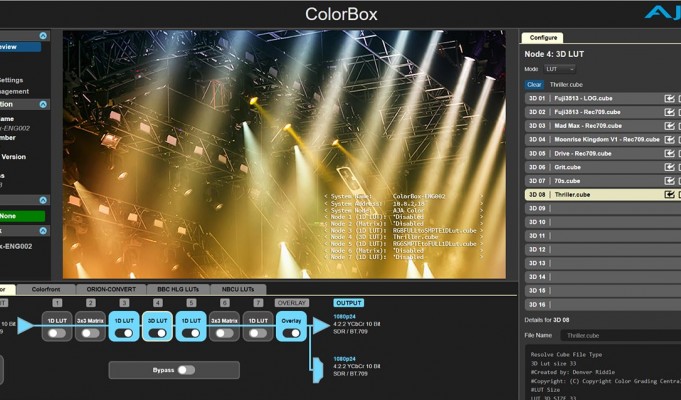Select slot 3D 04 Moonrise Kingdom V1 - Rec709.cube
681x400 pixels.
pyautogui.click(x=603, y=140)
